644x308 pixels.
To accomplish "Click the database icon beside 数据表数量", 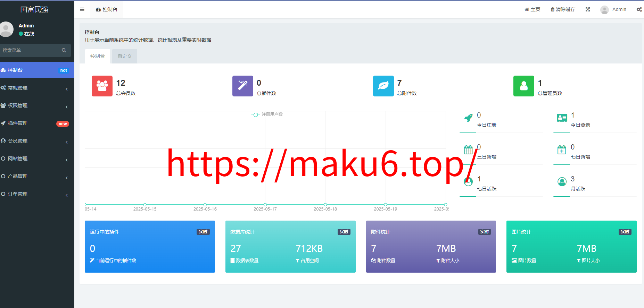I will coord(232,260).
